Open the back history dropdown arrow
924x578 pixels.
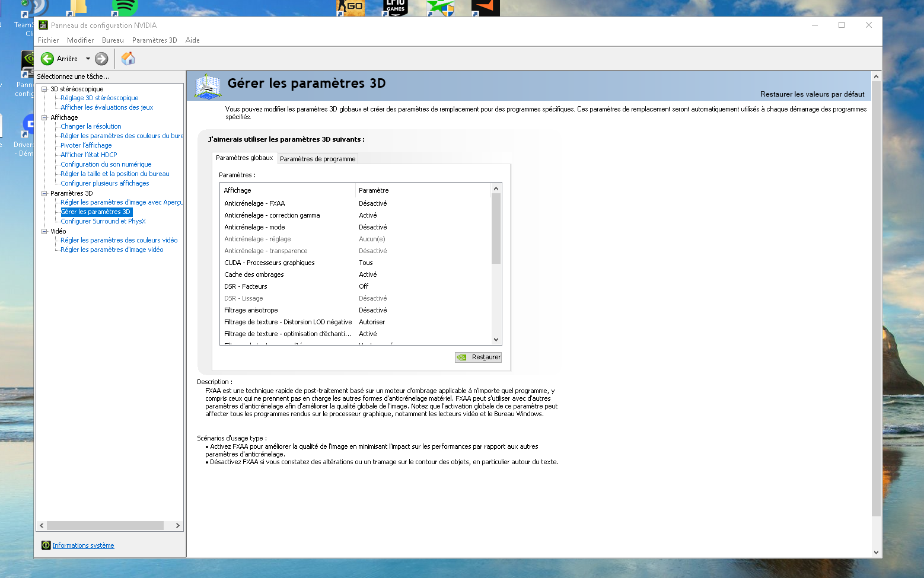click(x=88, y=59)
